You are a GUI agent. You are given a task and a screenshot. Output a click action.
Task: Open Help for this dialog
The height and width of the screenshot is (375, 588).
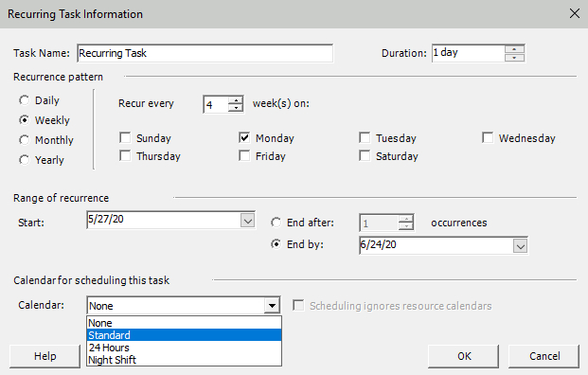(x=45, y=356)
